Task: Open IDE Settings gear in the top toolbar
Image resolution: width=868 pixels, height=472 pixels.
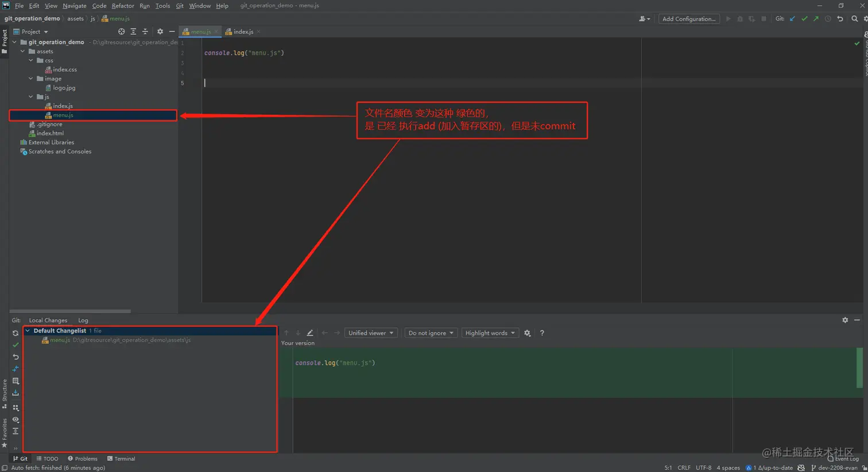Action: [865, 18]
